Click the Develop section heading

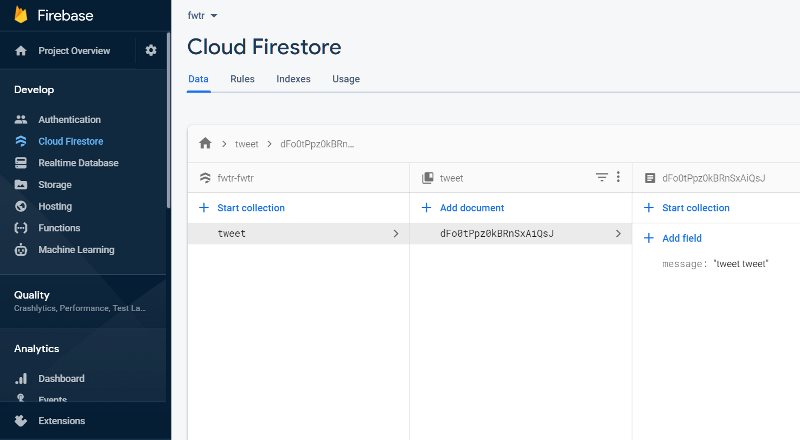[34, 90]
